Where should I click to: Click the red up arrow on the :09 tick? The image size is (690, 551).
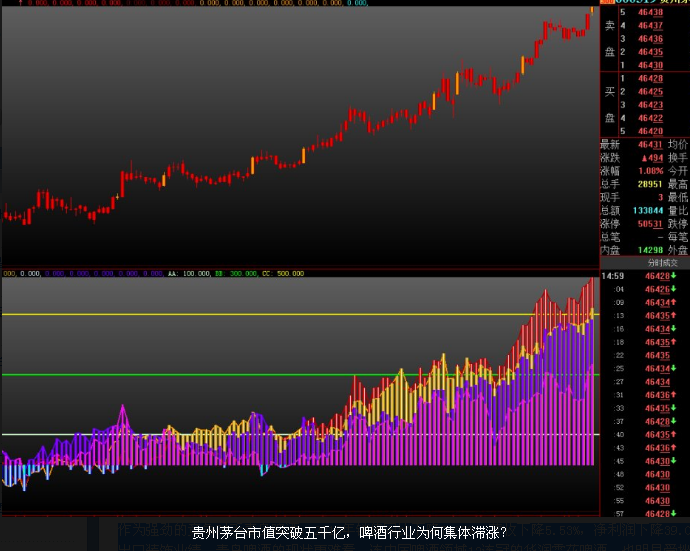click(x=673, y=302)
